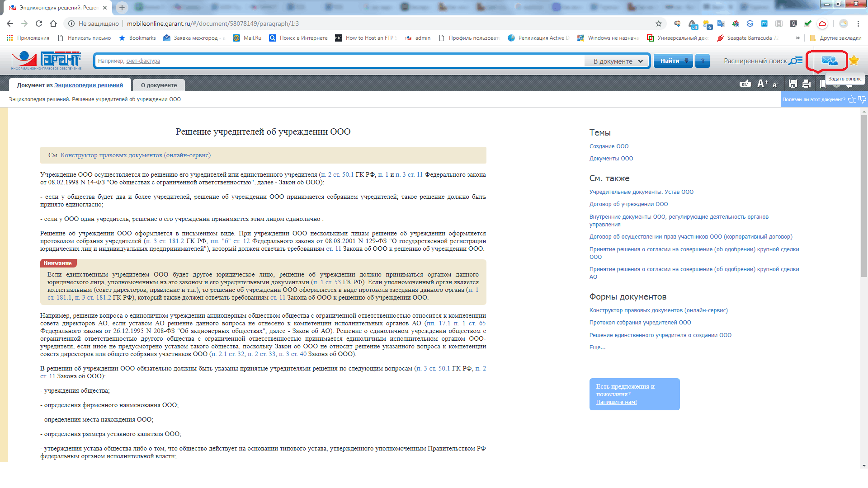Screen dimensions: 868x488
Task: Open 'Написать письмо' bookmark
Action: [x=85, y=38]
